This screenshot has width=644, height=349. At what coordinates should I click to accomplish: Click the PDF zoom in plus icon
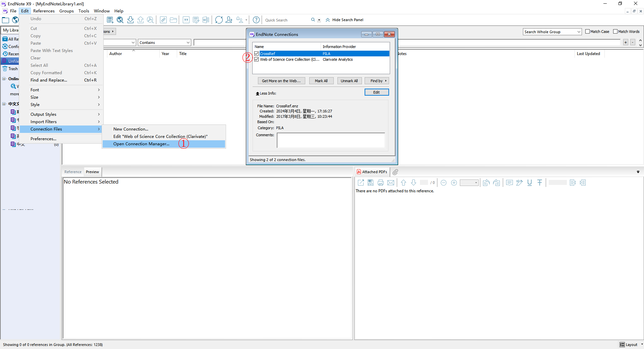[x=454, y=183]
